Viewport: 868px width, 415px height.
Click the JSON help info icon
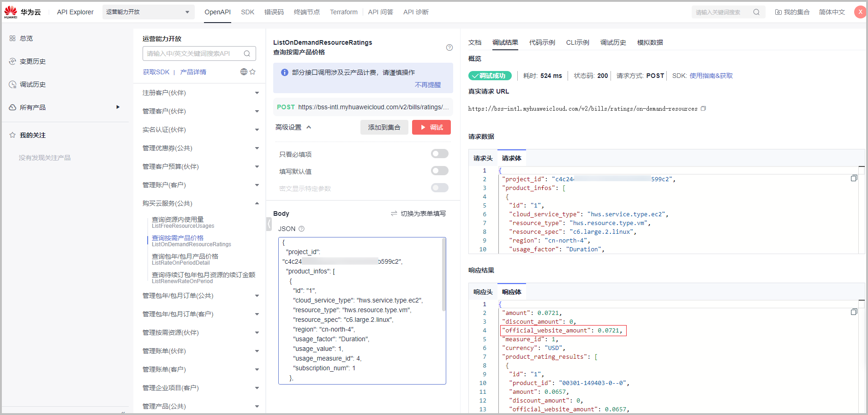[x=301, y=229]
